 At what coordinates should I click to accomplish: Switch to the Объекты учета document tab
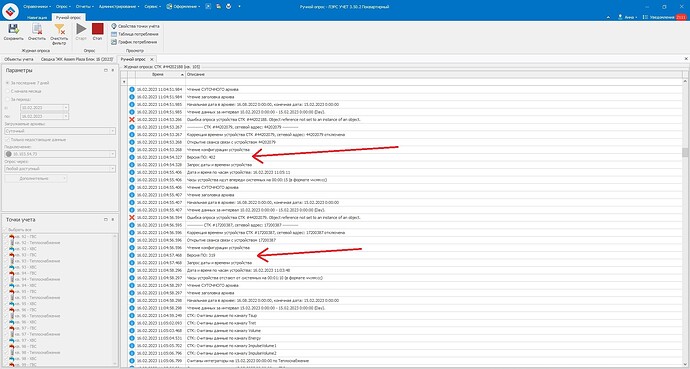[x=19, y=59]
